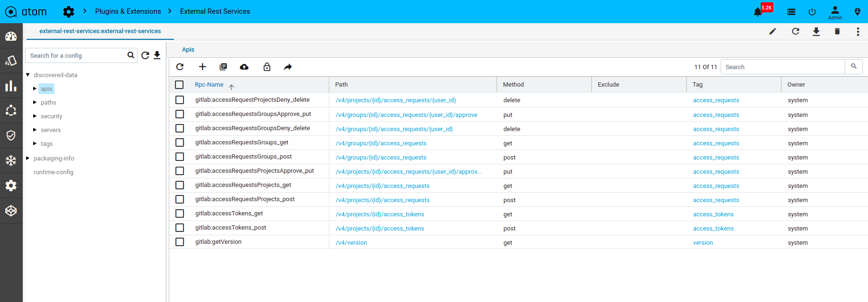Select the Apis tab

click(188, 50)
